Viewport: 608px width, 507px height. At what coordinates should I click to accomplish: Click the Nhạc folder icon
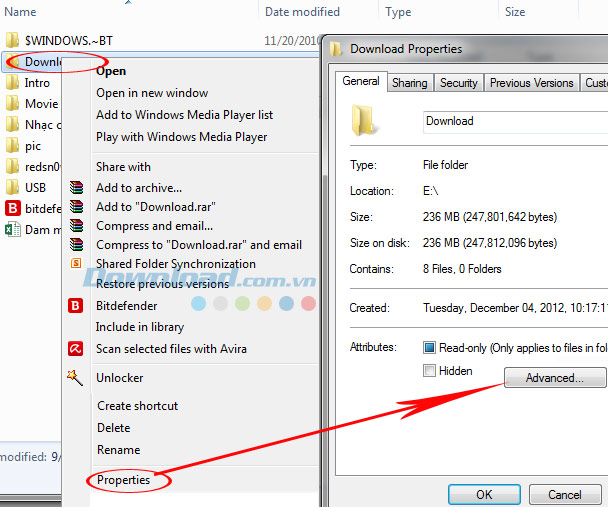tap(12, 124)
